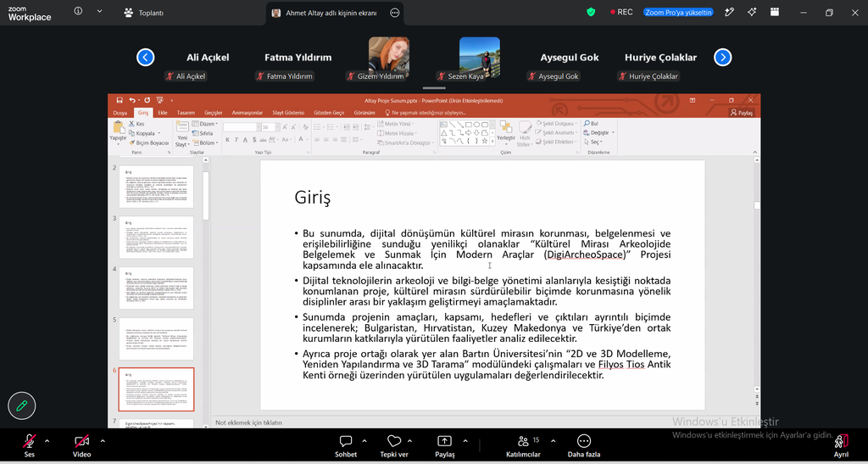
Task: Click the Paylaş share button in PowerPoint
Action: point(742,113)
